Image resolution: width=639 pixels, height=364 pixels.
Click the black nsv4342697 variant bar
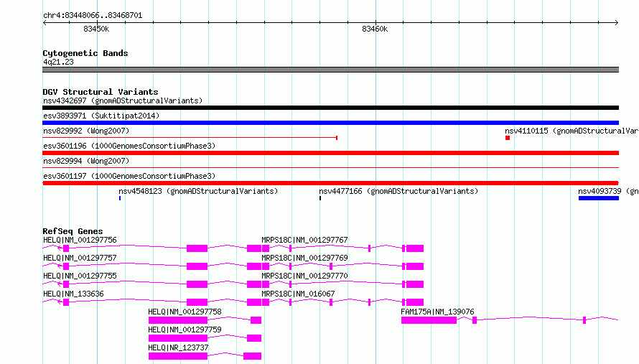tap(330, 108)
